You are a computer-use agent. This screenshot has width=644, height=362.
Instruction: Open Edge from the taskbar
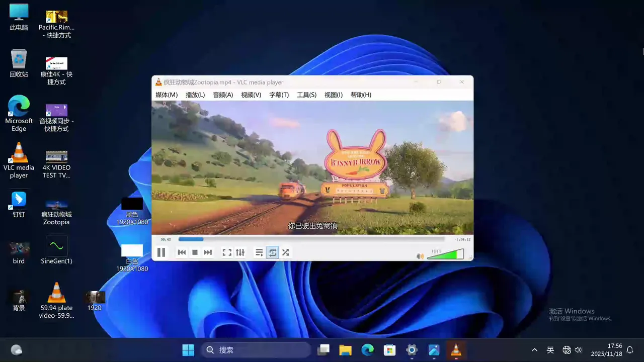click(x=368, y=350)
